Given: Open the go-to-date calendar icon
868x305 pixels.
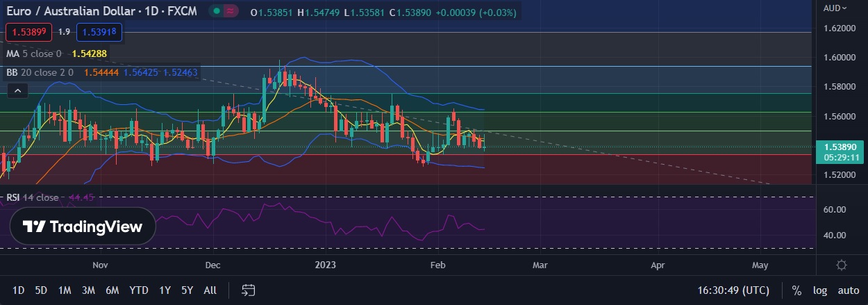Looking at the screenshot, I should click(x=249, y=290).
